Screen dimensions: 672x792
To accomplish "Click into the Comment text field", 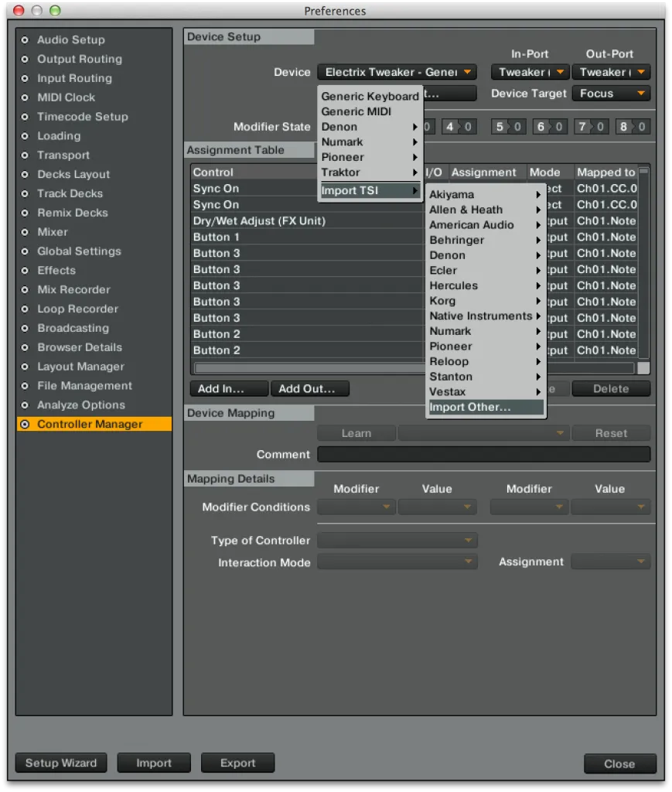I will click(483, 454).
